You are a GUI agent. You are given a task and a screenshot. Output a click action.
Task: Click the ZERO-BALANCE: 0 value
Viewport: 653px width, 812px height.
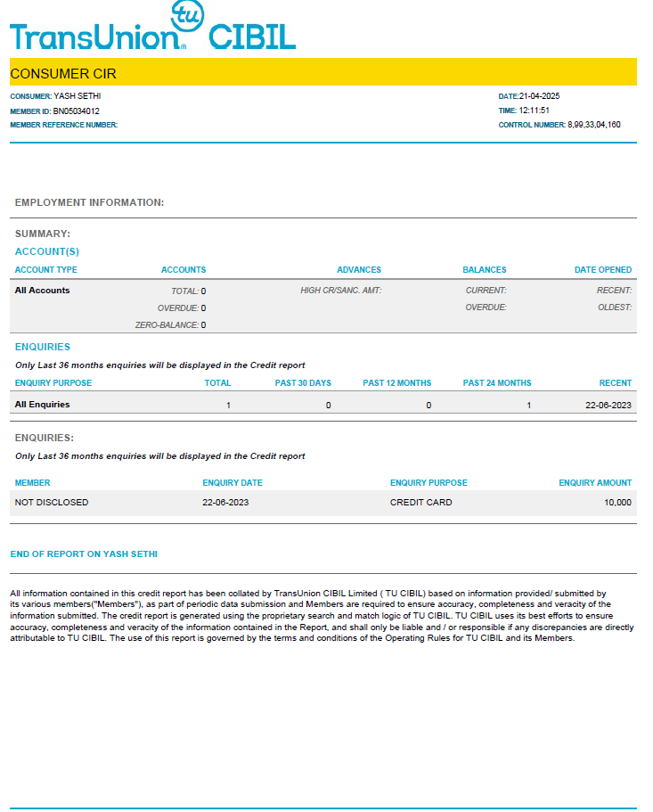170,324
